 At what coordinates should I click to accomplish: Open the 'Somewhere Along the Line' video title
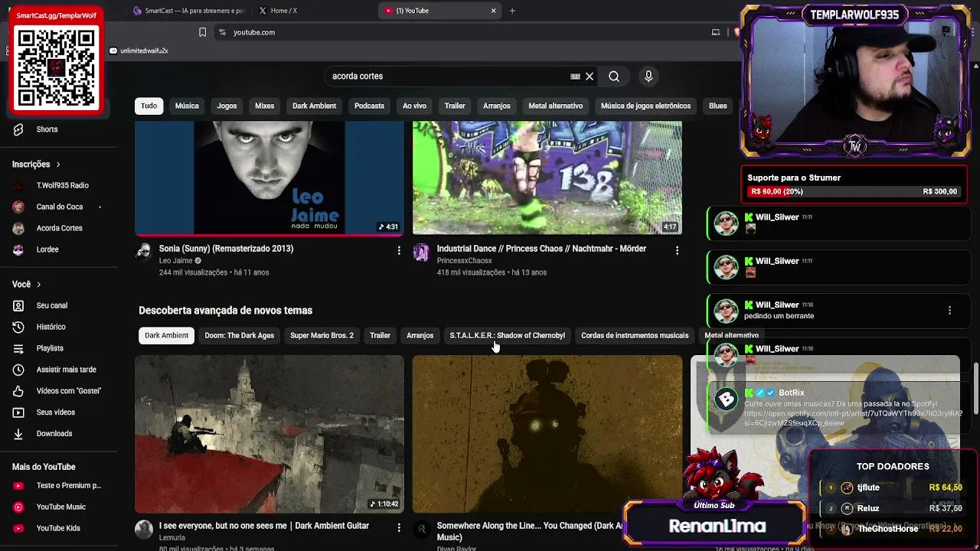pos(530,531)
